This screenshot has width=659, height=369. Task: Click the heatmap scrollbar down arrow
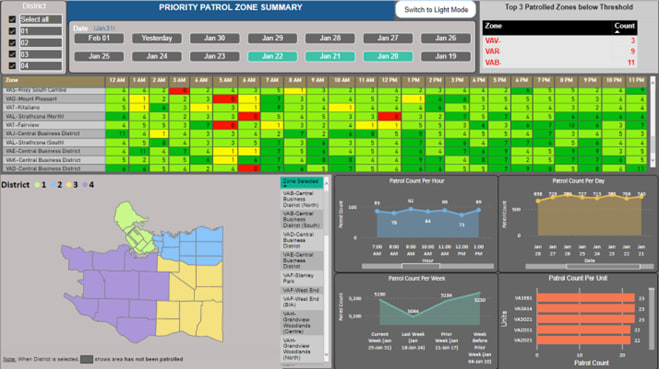(x=653, y=161)
